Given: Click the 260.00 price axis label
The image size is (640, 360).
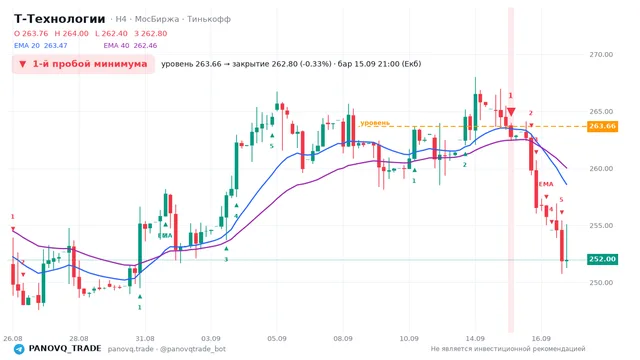Looking at the screenshot, I should click(601, 169).
